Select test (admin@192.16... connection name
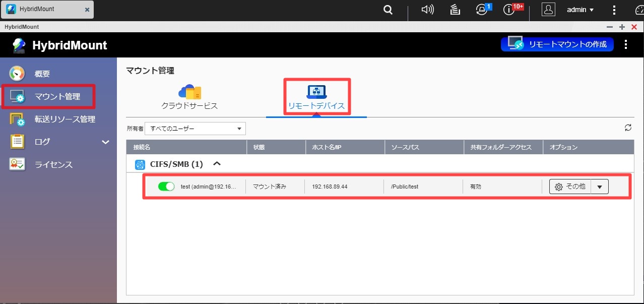 [x=208, y=187]
